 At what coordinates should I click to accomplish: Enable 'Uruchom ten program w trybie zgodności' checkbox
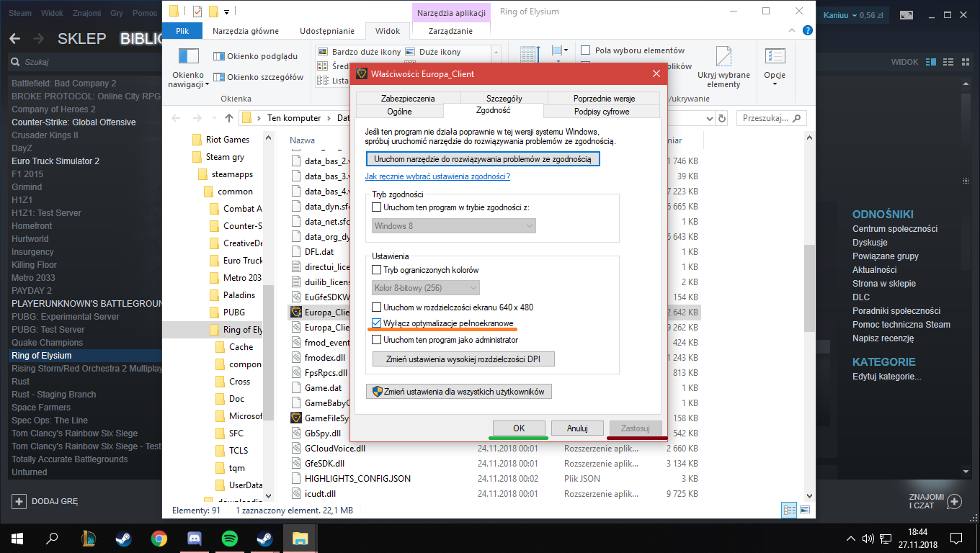(377, 207)
